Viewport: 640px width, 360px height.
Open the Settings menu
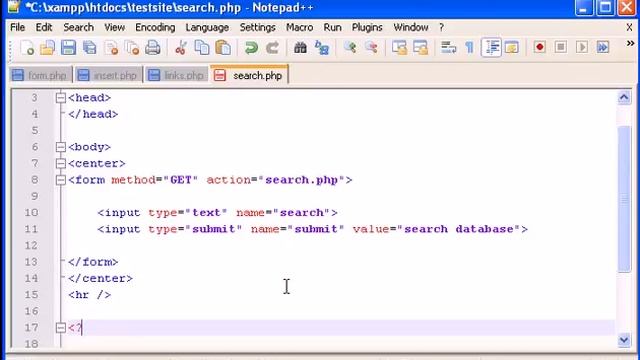click(x=258, y=27)
